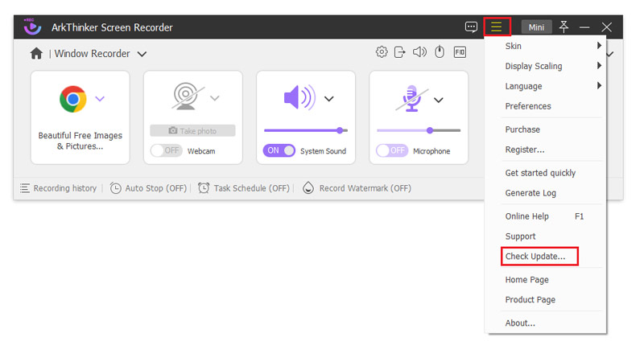Close the hamburger menu icon
Viewport: 644px width, 341px height.
click(497, 27)
